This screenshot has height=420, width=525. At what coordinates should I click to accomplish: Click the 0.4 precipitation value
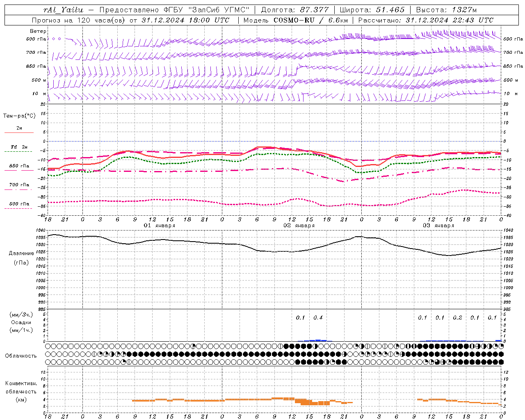(x=318, y=317)
